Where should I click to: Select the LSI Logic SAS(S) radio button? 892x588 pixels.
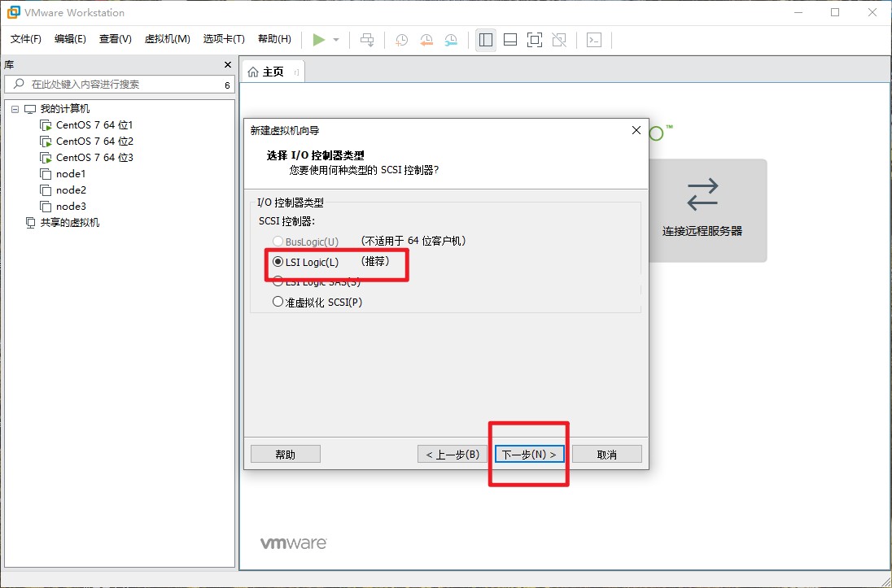tap(278, 281)
